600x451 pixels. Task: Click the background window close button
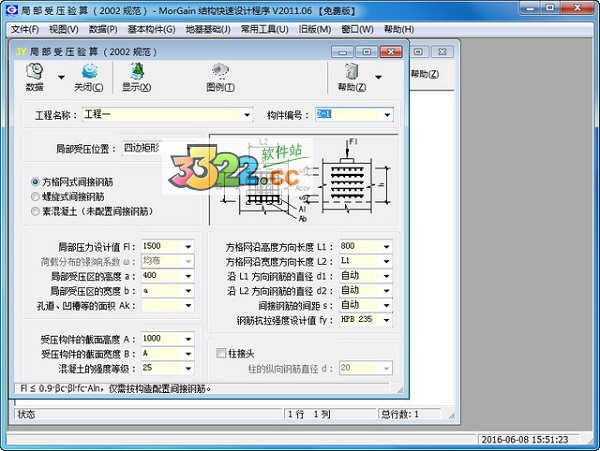click(442, 52)
